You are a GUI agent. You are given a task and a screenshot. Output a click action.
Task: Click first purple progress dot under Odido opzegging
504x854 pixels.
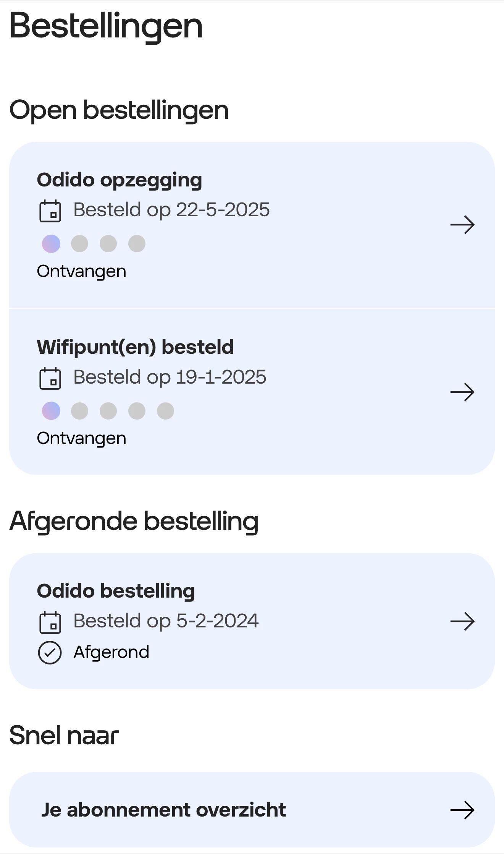pyautogui.click(x=51, y=244)
